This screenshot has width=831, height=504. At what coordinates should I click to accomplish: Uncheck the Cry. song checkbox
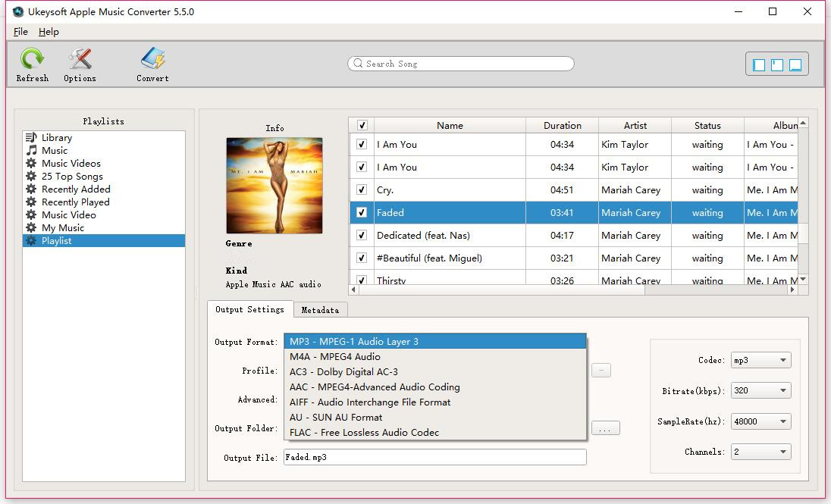[x=362, y=189]
